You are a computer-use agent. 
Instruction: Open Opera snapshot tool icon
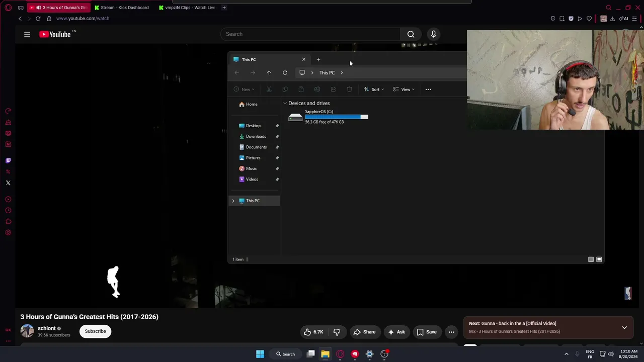coord(562,19)
